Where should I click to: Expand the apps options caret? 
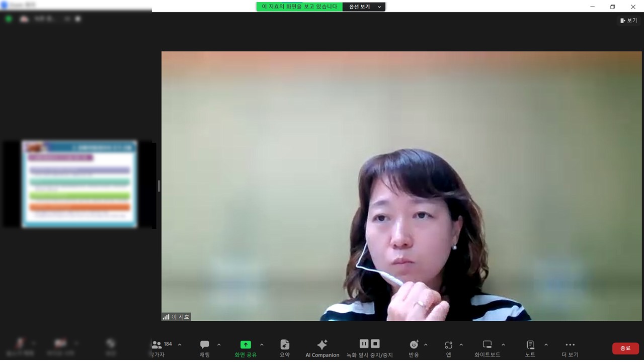click(461, 345)
